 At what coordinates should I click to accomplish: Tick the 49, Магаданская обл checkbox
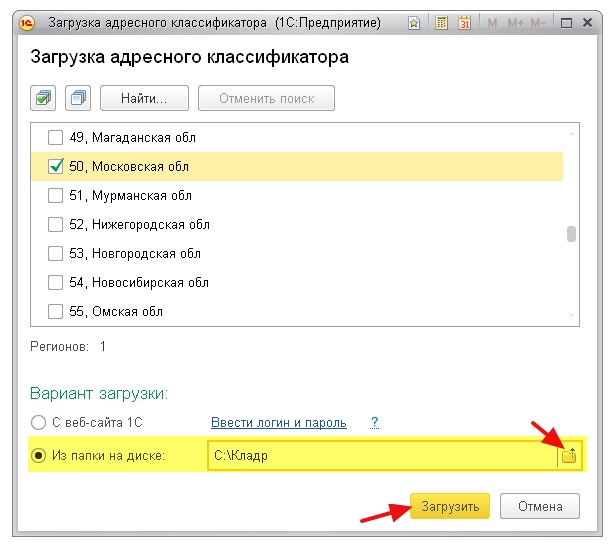click(55, 137)
